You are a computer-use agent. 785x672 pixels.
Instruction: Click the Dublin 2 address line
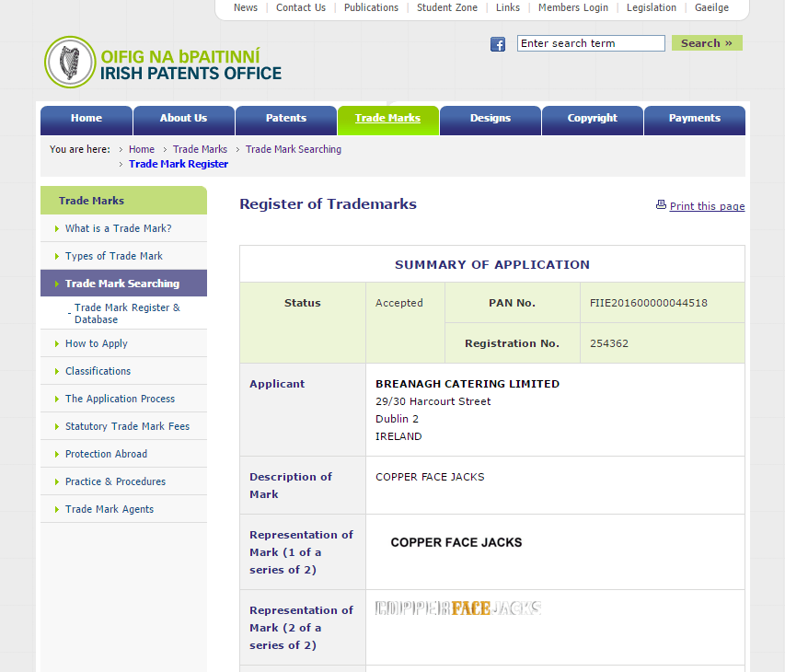coord(397,419)
